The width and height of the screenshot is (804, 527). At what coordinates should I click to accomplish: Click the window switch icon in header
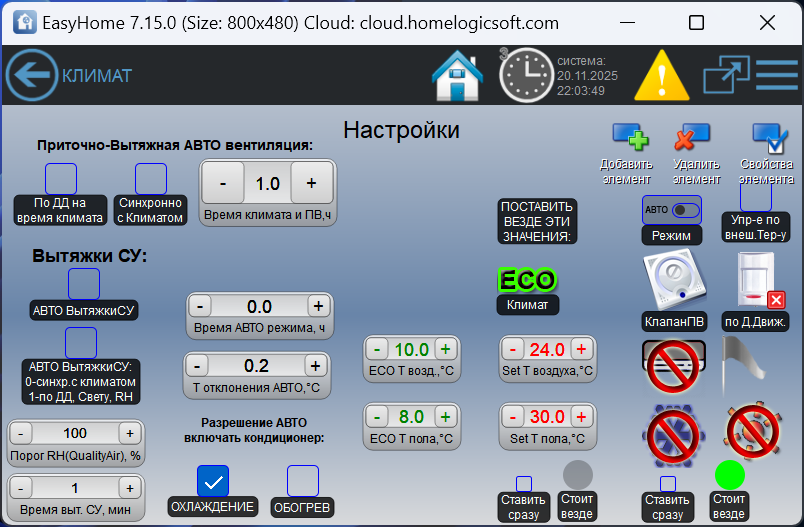pos(719,75)
